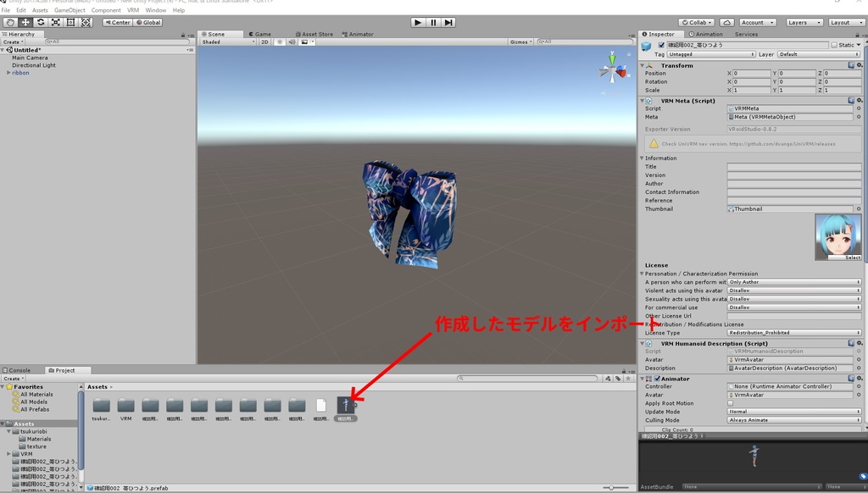This screenshot has width=868, height=493.
Task: Toggle 2D scene view mode
Action: coord(264,42)
